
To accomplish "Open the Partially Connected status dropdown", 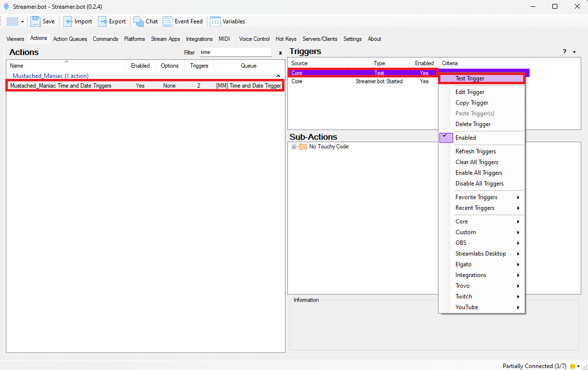I will [578, 366].
